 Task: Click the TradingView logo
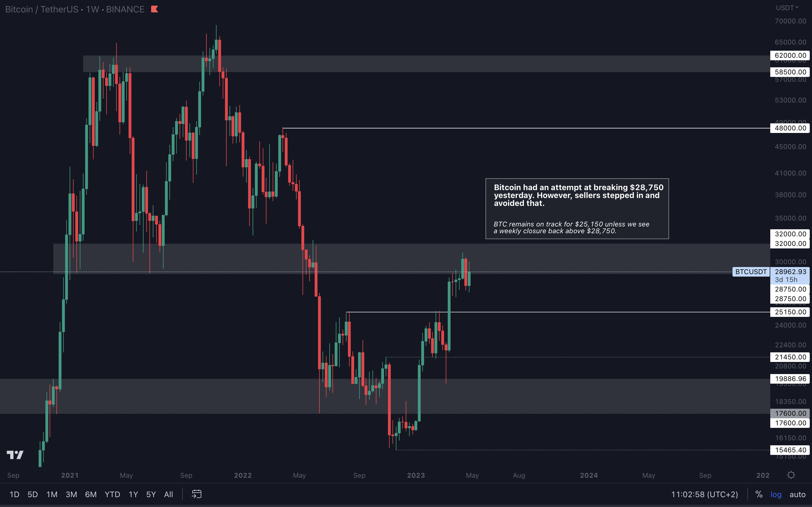15,455
